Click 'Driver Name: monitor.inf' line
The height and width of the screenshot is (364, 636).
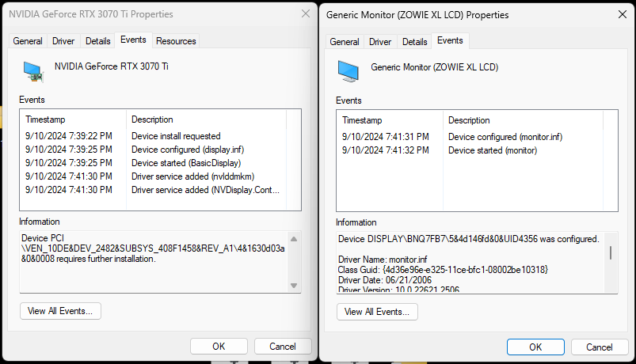point(383,260)
